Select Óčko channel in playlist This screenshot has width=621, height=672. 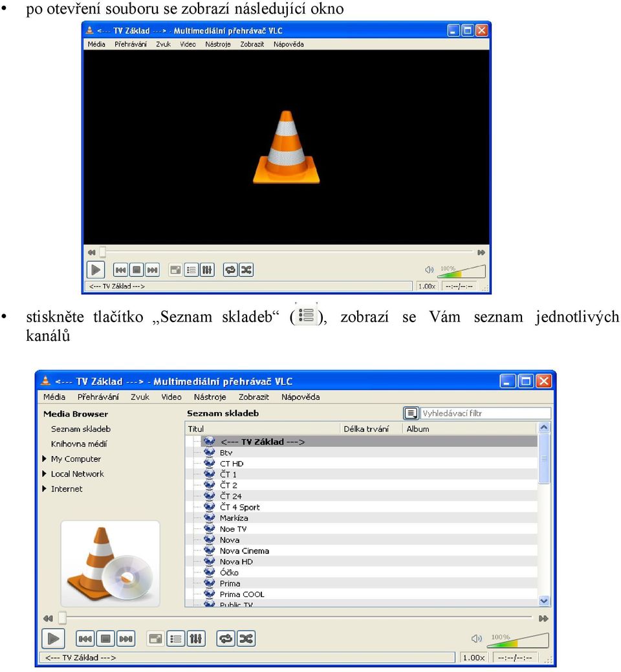(362, 572)
